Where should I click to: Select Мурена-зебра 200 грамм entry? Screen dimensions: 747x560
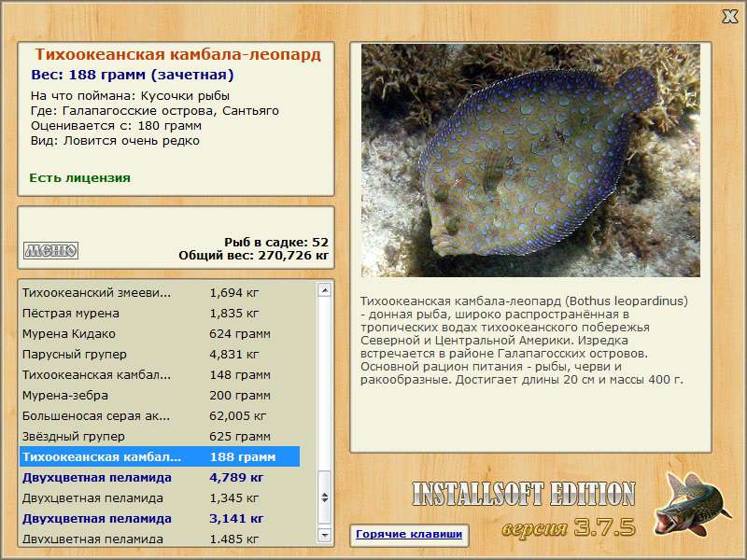click(160, 395)
